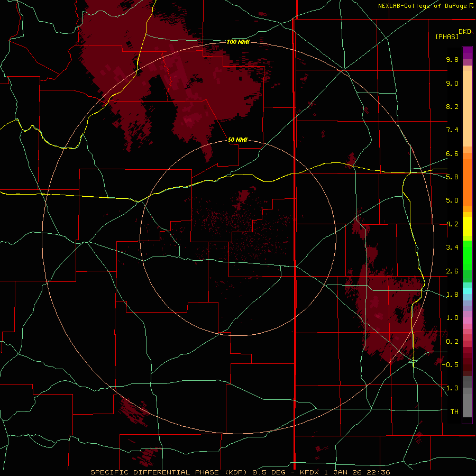Click the 100 NMI range ring label
476x476 pixels.
(x=238, y=42)
